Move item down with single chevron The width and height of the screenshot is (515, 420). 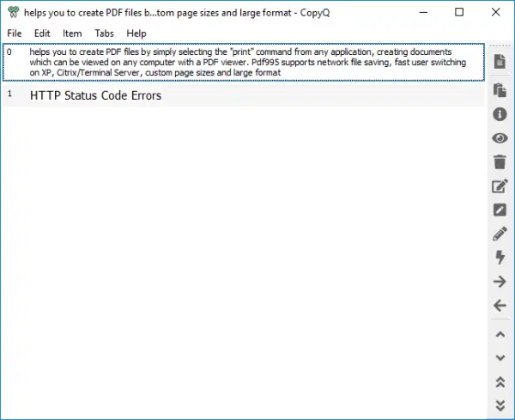500,357
